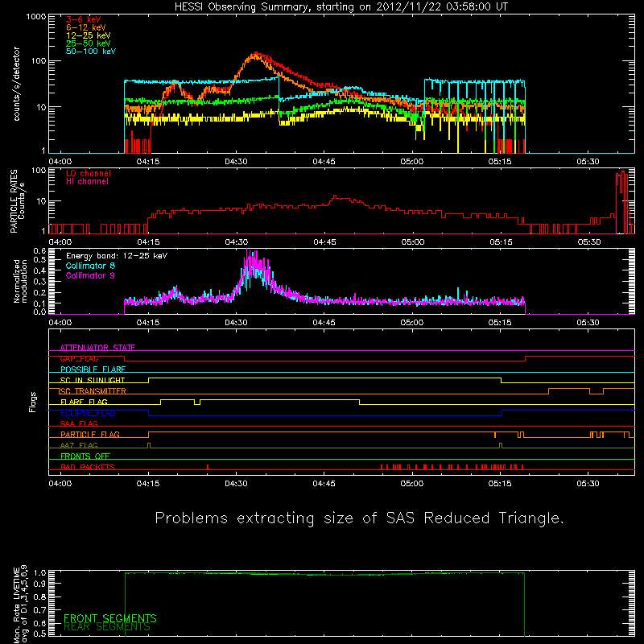The width and height of the screenshot is (644, 644).
Task: Click the HESSI Observing Summary title text
Action: coord(341,7)
